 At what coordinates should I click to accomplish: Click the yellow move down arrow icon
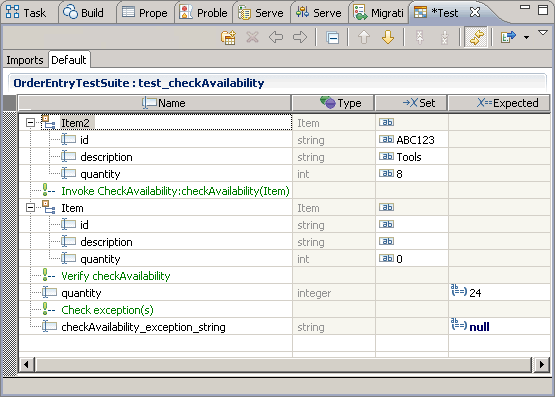click(x=388, y=37)
